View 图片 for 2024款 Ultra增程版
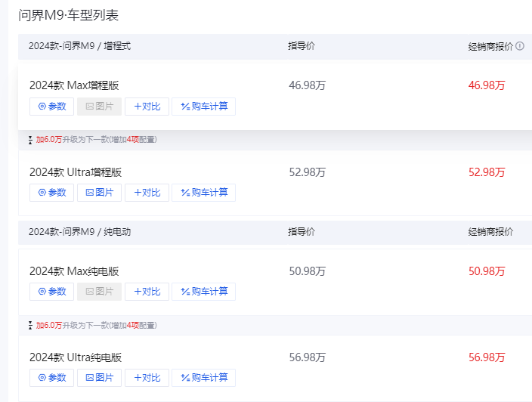The width and height of the screenshot is (532, 402). (99, 193)
